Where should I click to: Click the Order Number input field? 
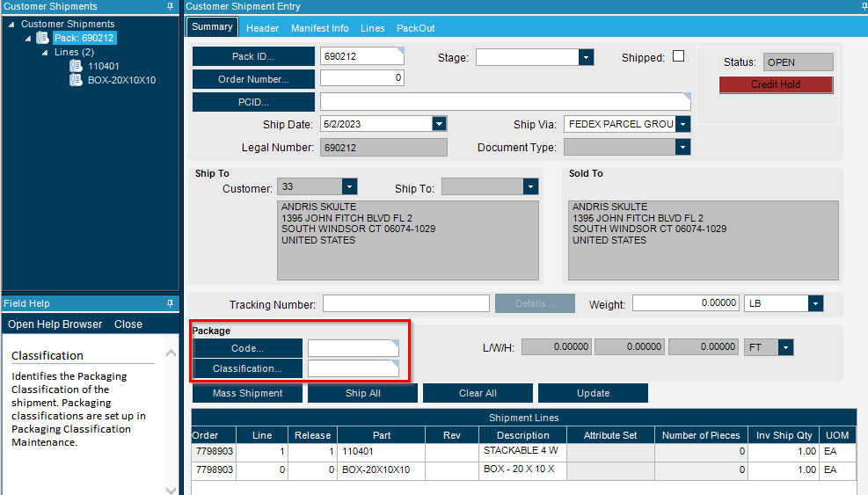[x=362, y=78]
